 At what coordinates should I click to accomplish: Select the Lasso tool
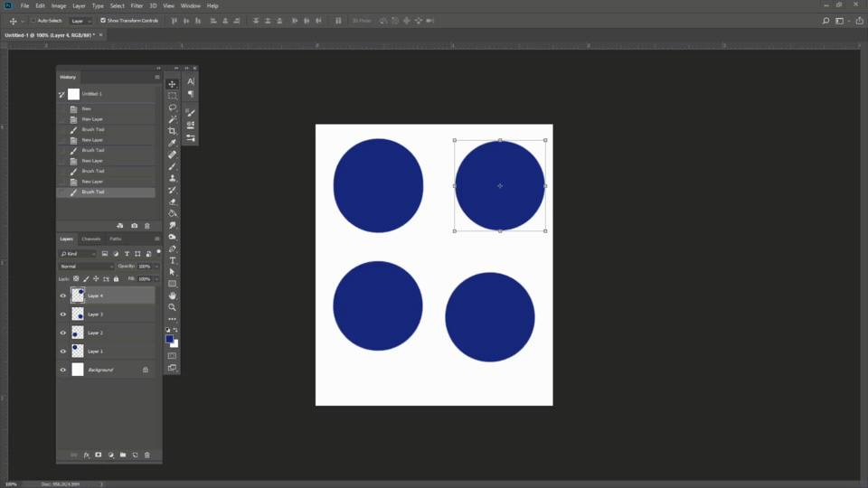point(172,108)
